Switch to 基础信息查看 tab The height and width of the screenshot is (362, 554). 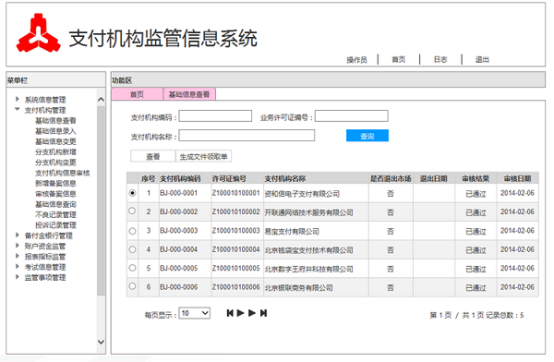coord(189,94)
